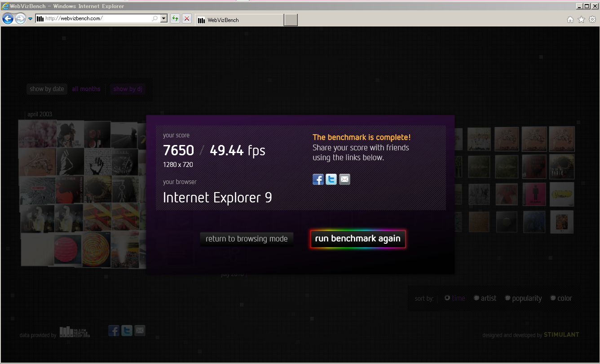600x364 pixels.
Task: Click the IE Home icon
Action: tap(570, 19)
